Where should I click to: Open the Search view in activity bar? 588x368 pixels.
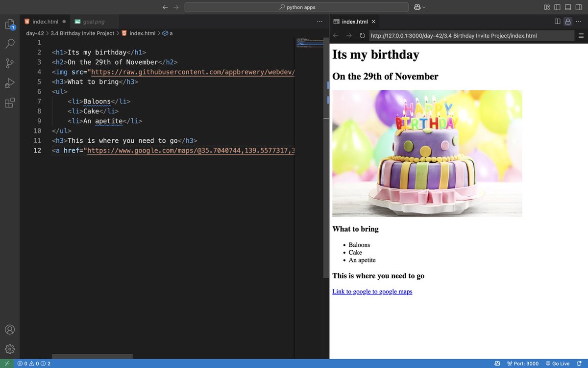point(10,44)
